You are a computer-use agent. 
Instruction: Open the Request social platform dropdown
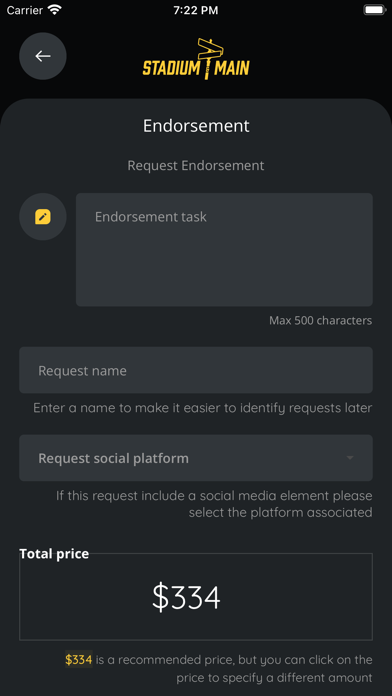point(196,458)
